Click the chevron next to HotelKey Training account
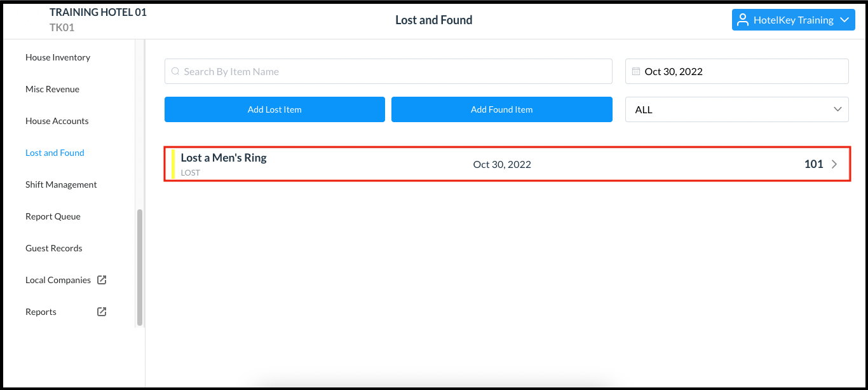Viewport: 868px width, 390px height. click(843, 20)
